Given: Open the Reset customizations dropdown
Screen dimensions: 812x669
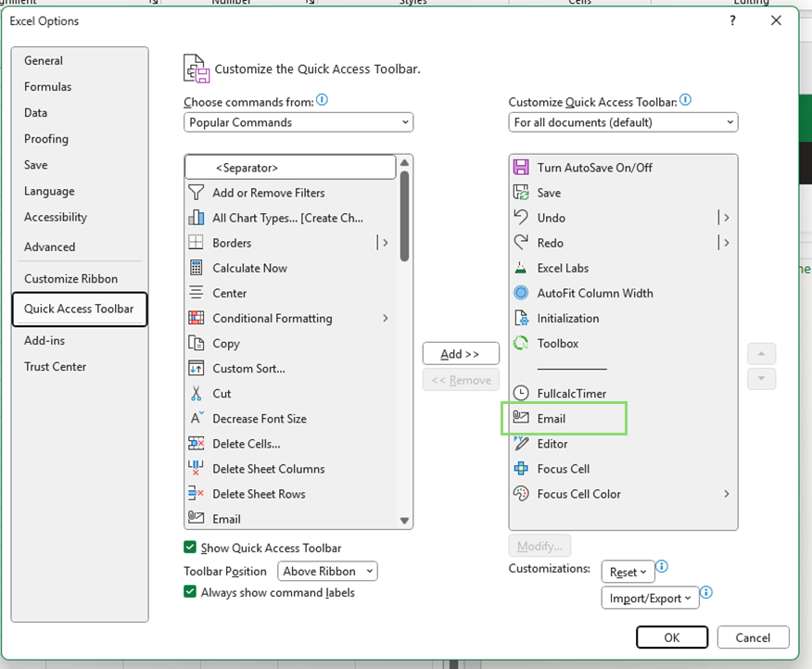Looking at the screenshot, I should 628,572.
